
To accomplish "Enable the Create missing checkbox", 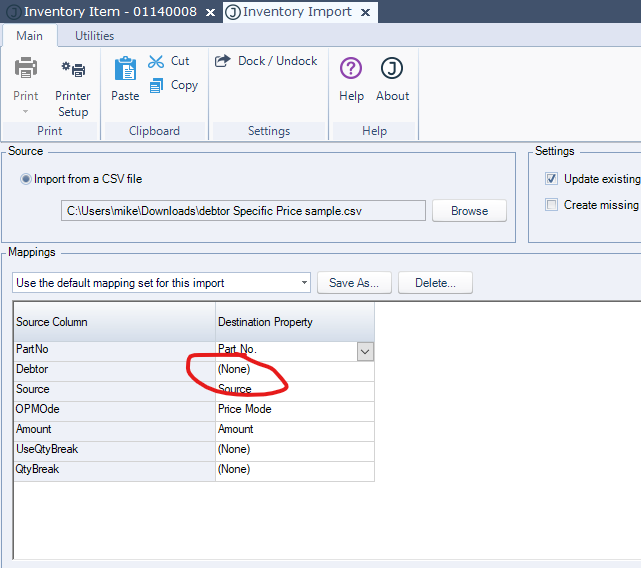I will coord(551,205).
